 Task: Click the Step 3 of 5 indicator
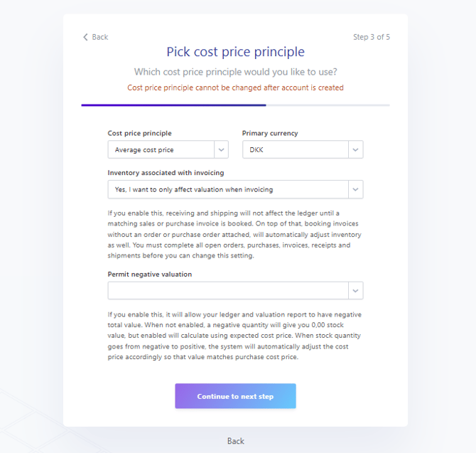[x=371, y=37]
